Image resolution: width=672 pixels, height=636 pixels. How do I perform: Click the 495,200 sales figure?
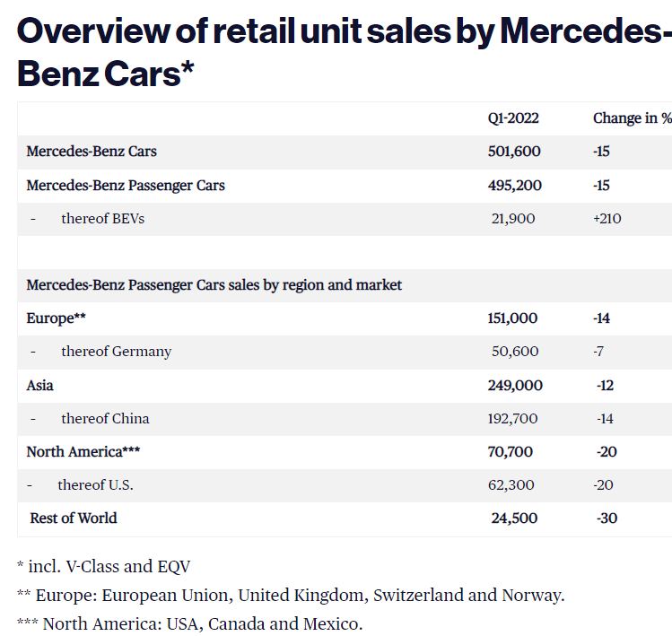(x=514, y=185)
